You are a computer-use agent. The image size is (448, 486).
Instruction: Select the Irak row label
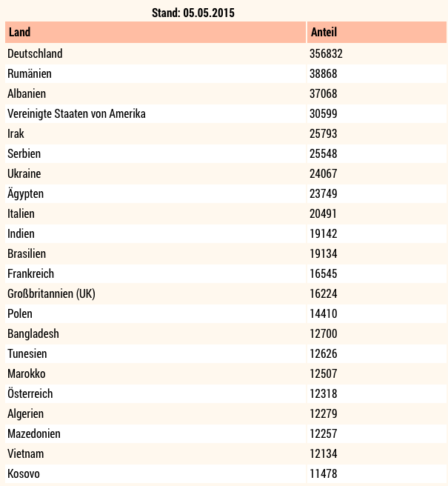[16, 133]
